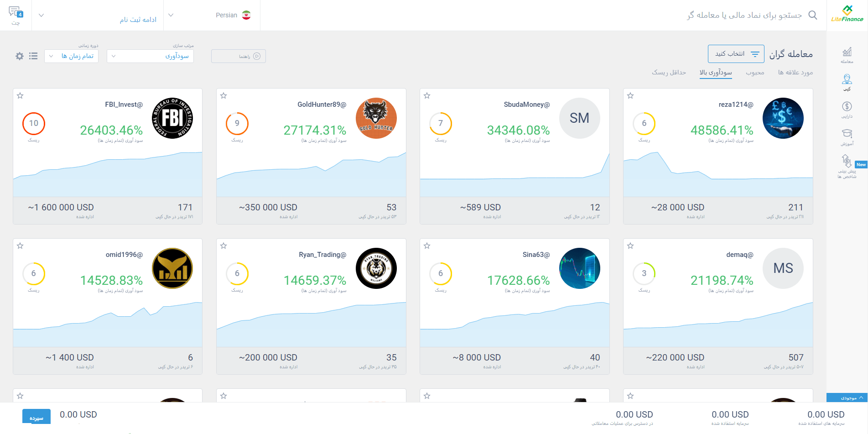This screenshot has height=434, width=868.
Task: Star the FBI_Invest trader as favorite
Action: click(x=20, y=96)
